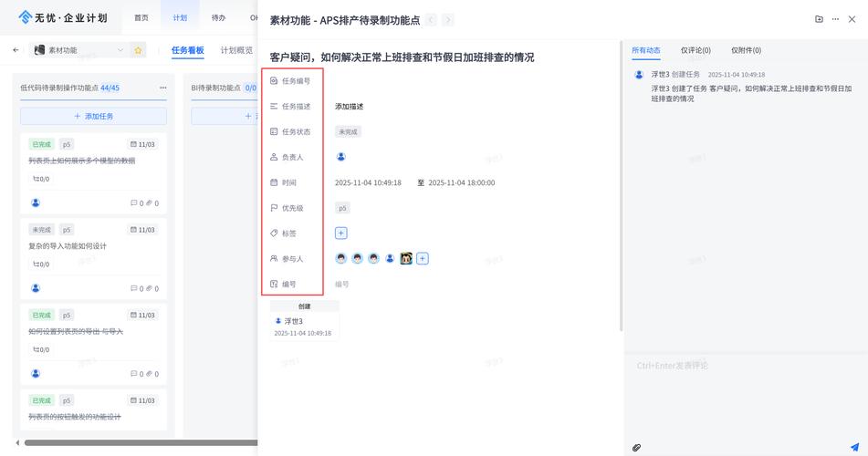The height and width of the screenshot is (456, 868).
Task: Toggle the star favorite icon for 素材功能
Action: [x=138, y=50]
